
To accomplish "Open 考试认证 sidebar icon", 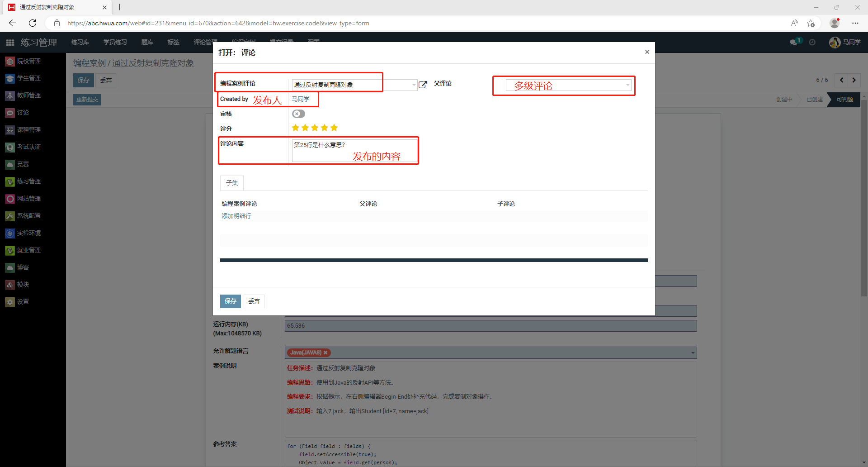I will (10, 147).
